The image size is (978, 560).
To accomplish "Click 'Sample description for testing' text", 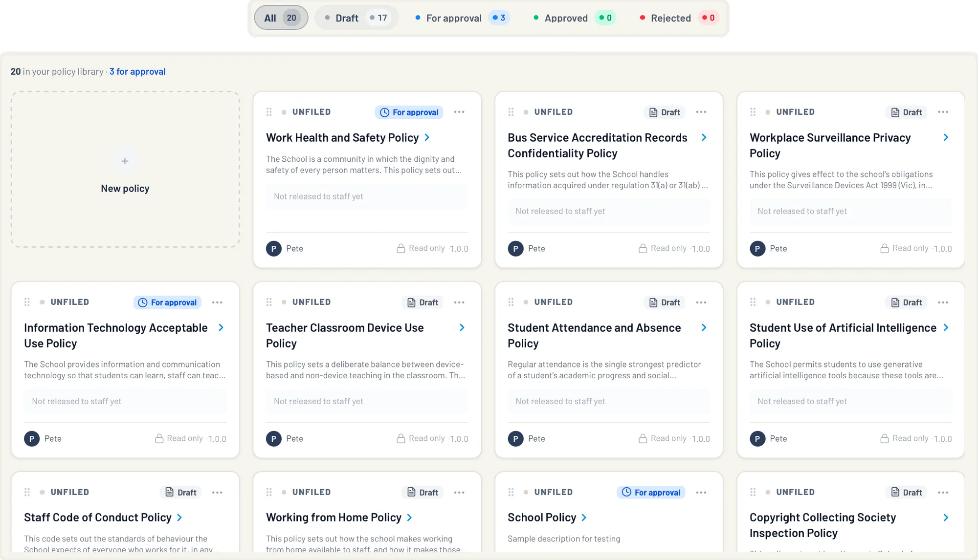I will (564, 539).
